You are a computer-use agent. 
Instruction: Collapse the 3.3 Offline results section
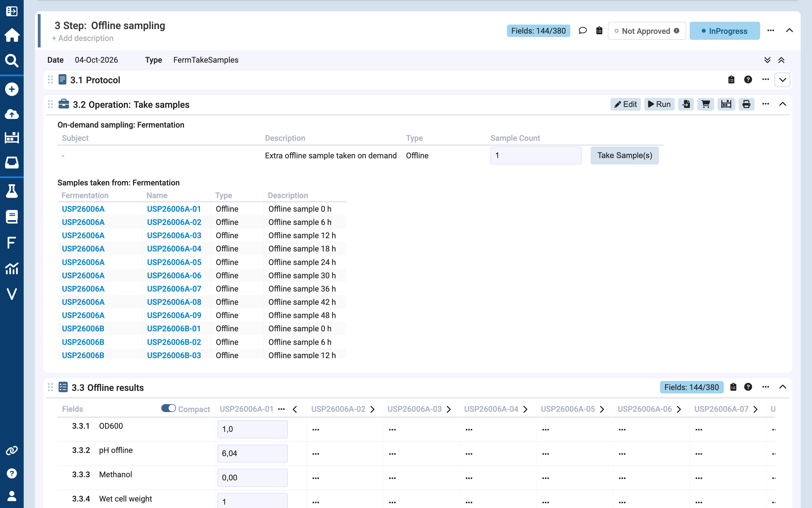[x=782, y=387]
